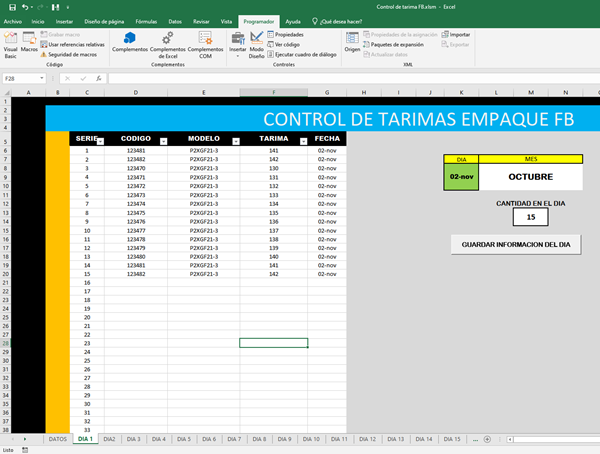Click the horizontal scrollbar left arrow

coord(510,439)
